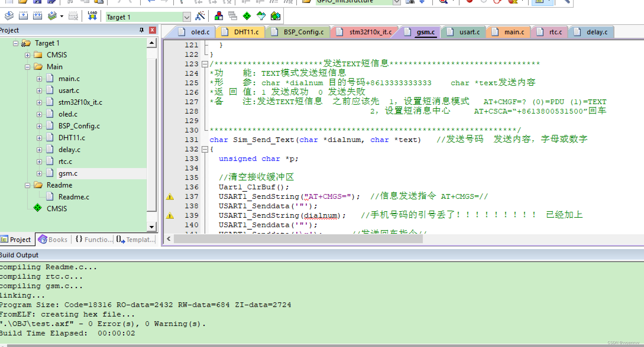This screenshot has height=347, width=644.
Task: Open the Pack Installer icon
Action: [x=275, y=16]
